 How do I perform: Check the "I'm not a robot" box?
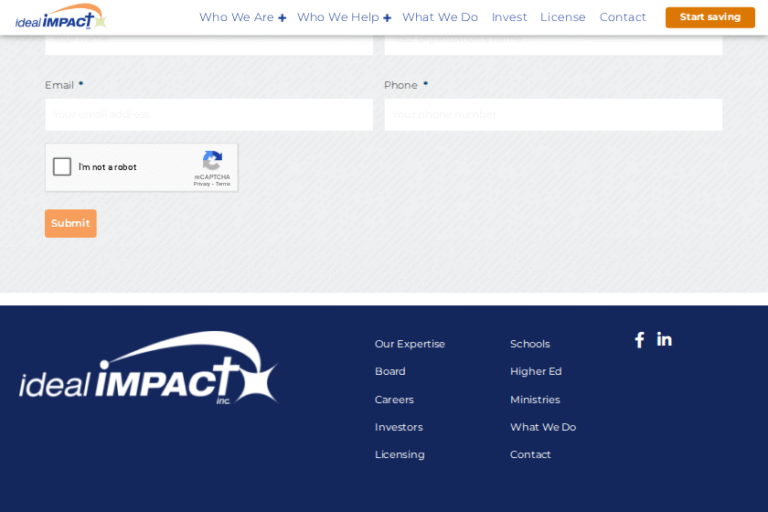tap(62, 167)
